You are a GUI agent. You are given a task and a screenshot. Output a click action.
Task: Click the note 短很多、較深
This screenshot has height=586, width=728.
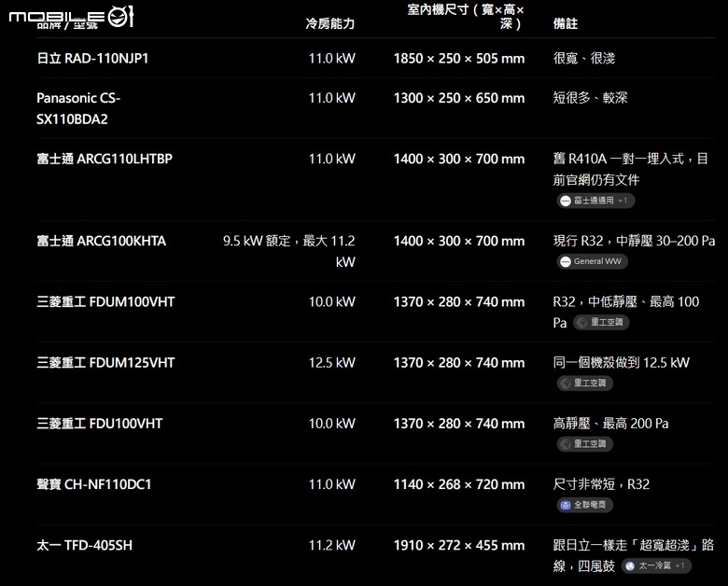(x=590, y=98)
